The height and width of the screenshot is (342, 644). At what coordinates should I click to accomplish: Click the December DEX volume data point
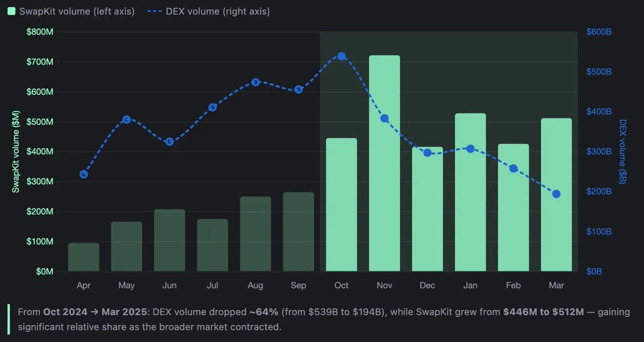427,153
